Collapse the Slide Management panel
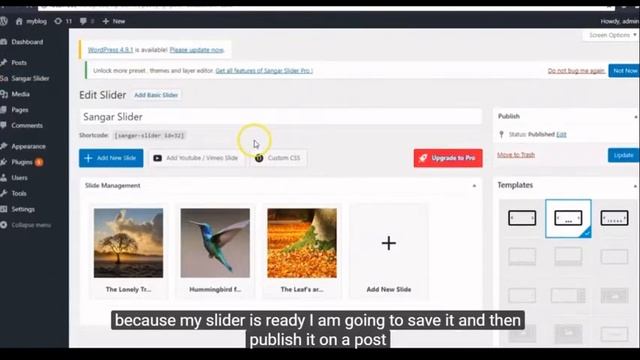Image resolution: width=640 pixels, height=360 pixels. click(474, 186)
